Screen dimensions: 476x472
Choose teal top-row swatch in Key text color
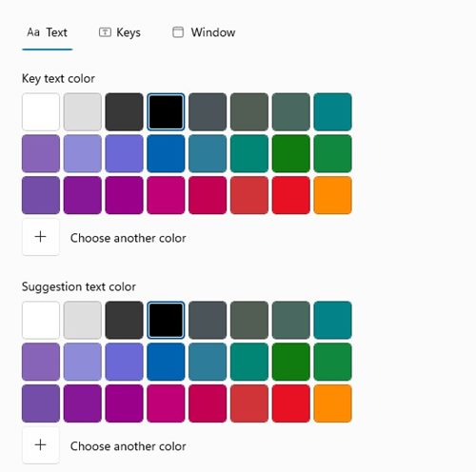pyautogui.click(x=332, y=111)
